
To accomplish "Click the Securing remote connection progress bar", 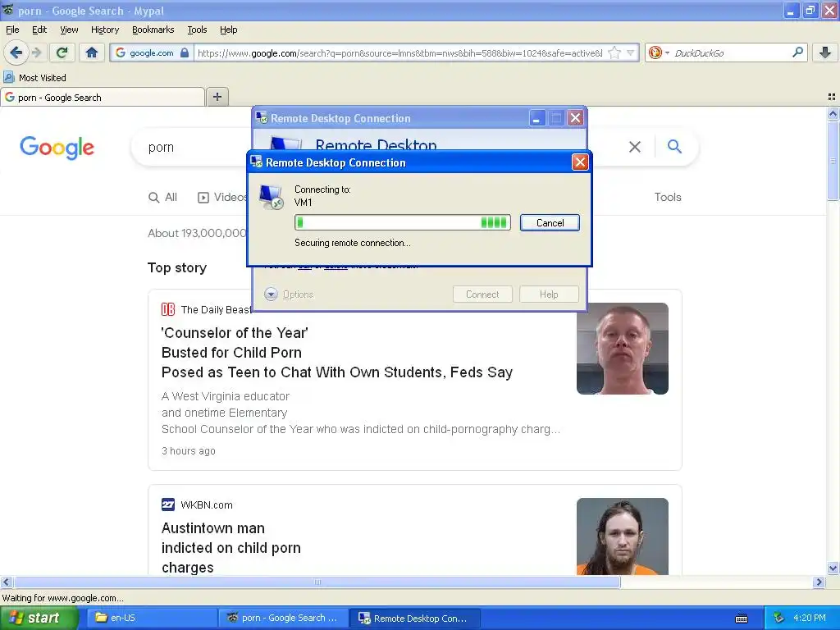I will pos(402,222).
